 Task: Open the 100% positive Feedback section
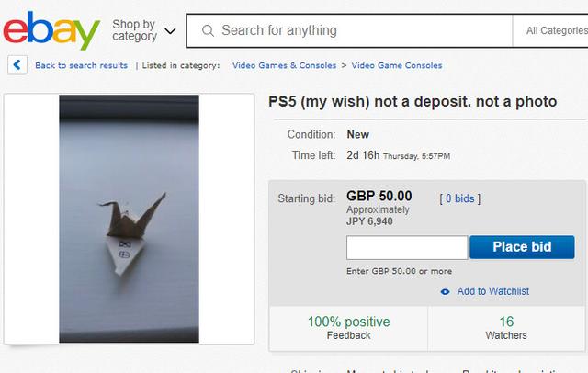[348, 328]
